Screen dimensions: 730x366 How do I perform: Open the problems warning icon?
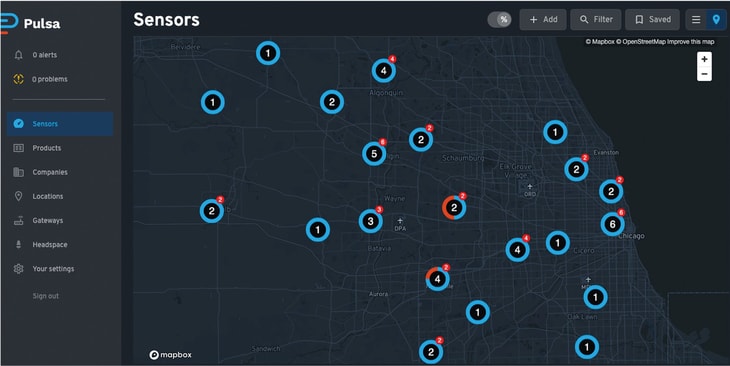coord(19,79)
